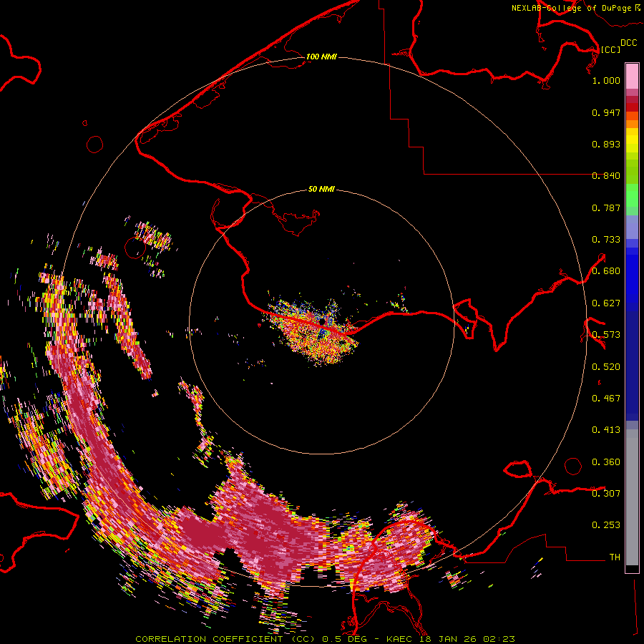Click the 0.253 scale value
Viewport: 644px width, 644px height.
[x=606, y=525]
